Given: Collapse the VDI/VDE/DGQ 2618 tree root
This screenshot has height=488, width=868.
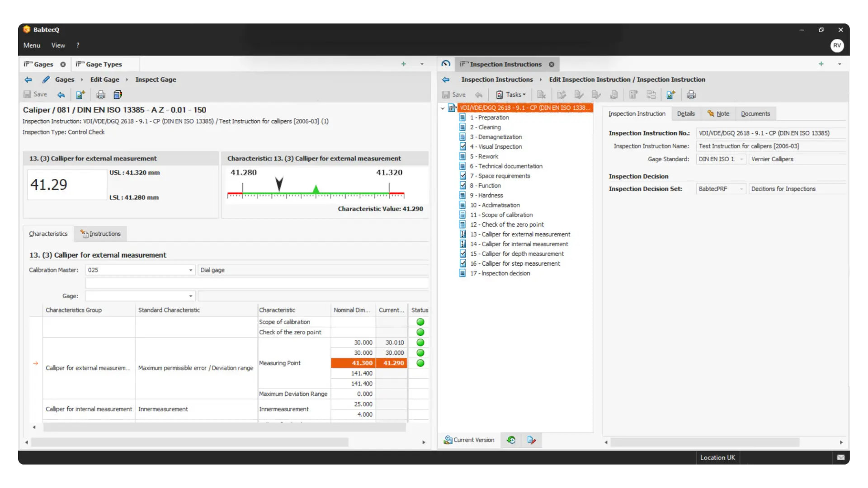Looking at the screenshot, I should (443, 108).
